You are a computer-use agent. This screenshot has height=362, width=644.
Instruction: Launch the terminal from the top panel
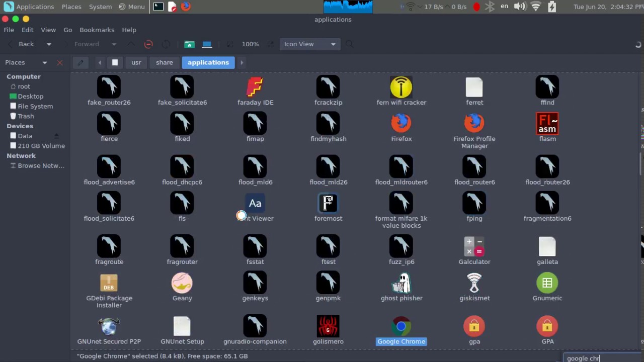158,7
